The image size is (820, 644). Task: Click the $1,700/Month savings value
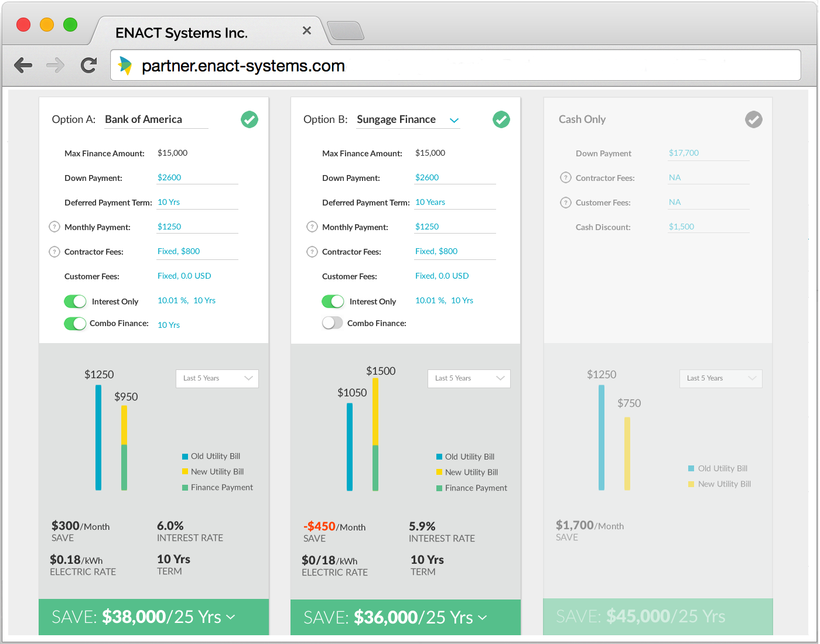[590, 525]
